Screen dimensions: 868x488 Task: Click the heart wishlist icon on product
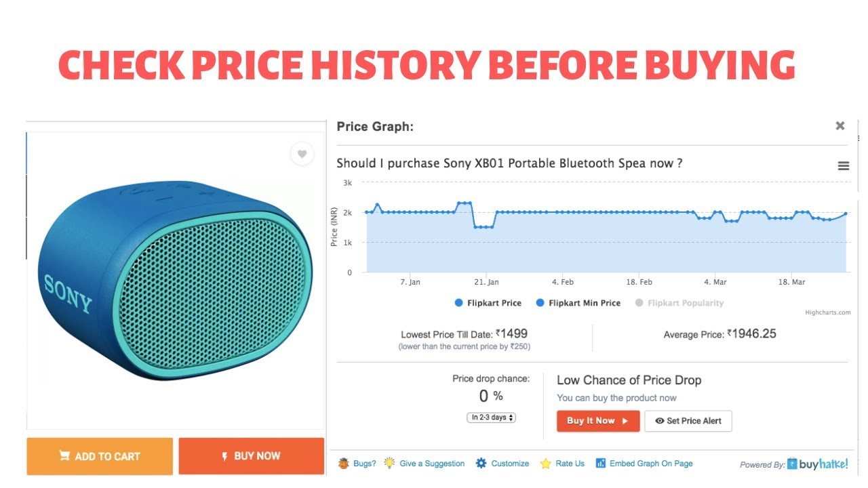tap(302, 154)
